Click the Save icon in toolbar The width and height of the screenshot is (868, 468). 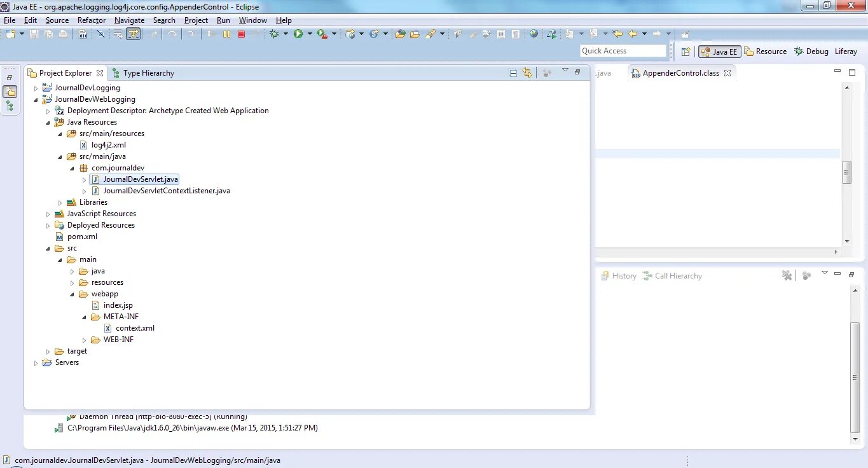coord(34,34)
